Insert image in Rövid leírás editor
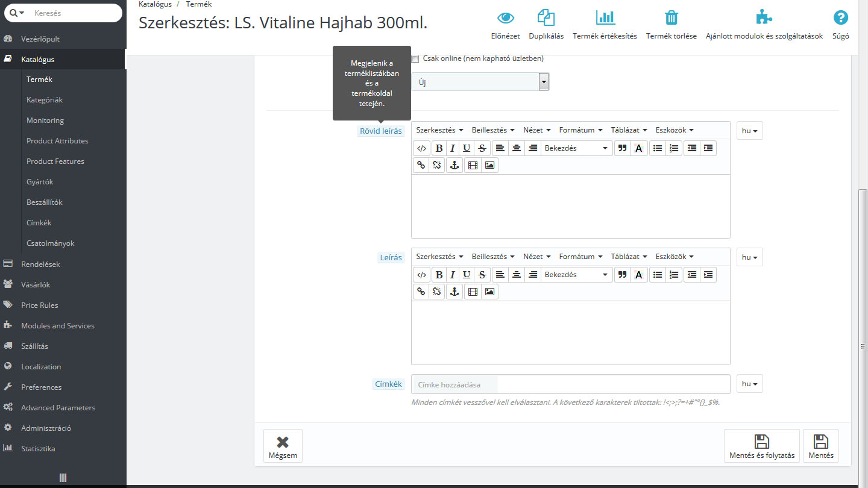The image size is (868, 488). coord(489,165)
